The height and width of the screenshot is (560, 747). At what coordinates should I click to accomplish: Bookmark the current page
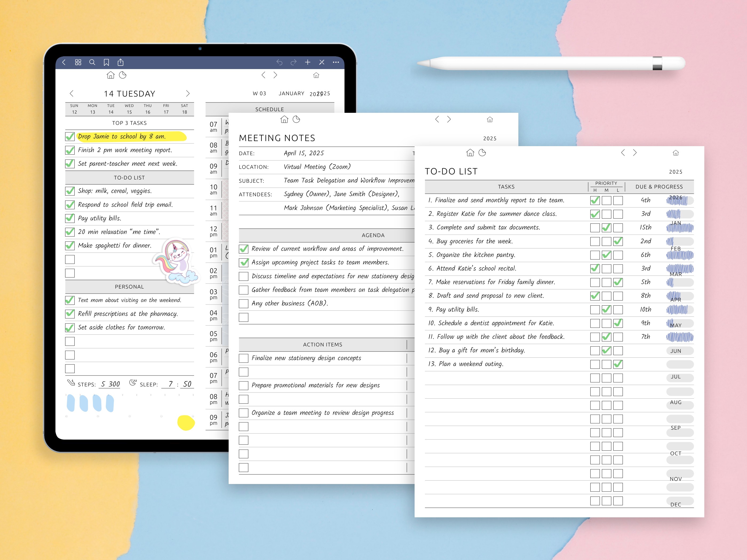coord(106,62)
